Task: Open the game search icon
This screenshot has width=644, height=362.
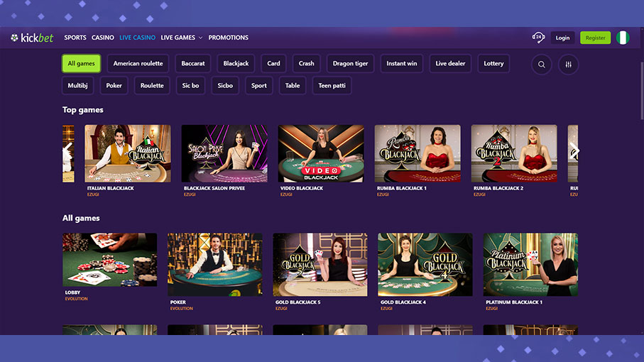Action: pos(542,65)
